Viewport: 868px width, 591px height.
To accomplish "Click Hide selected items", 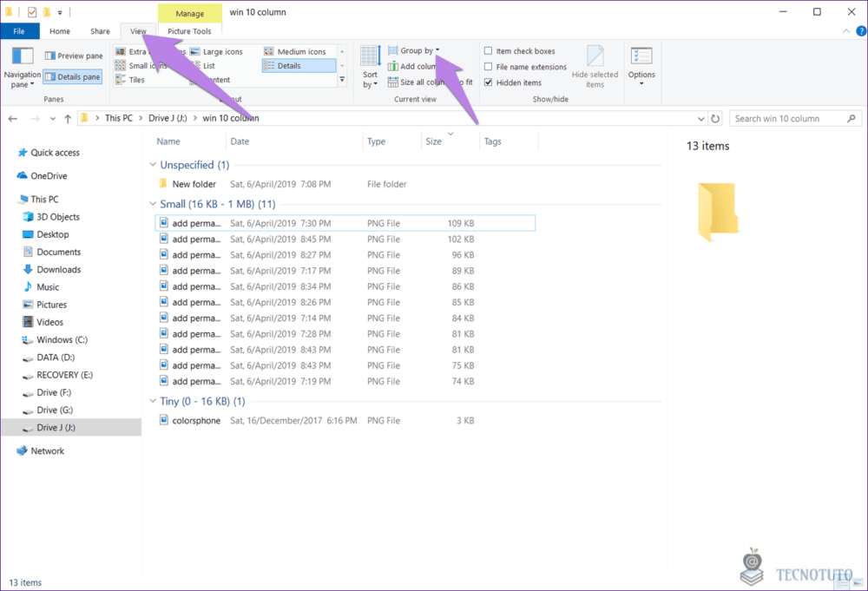I will pyautogui.click(x=595, y=67).
